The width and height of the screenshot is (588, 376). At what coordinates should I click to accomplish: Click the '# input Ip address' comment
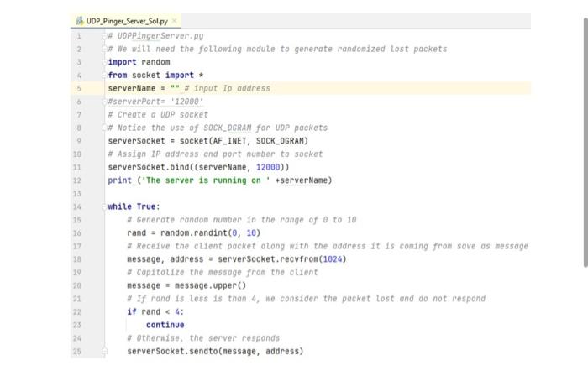click(227, 88)
